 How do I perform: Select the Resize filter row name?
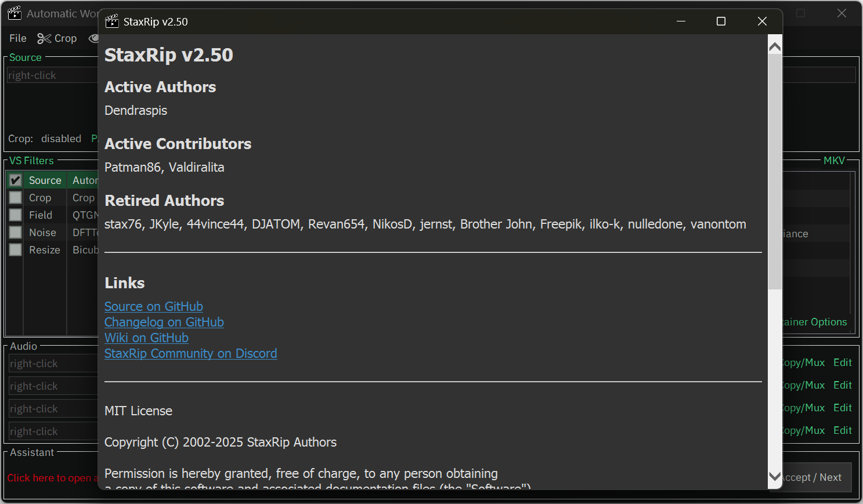tap(45, 250)
